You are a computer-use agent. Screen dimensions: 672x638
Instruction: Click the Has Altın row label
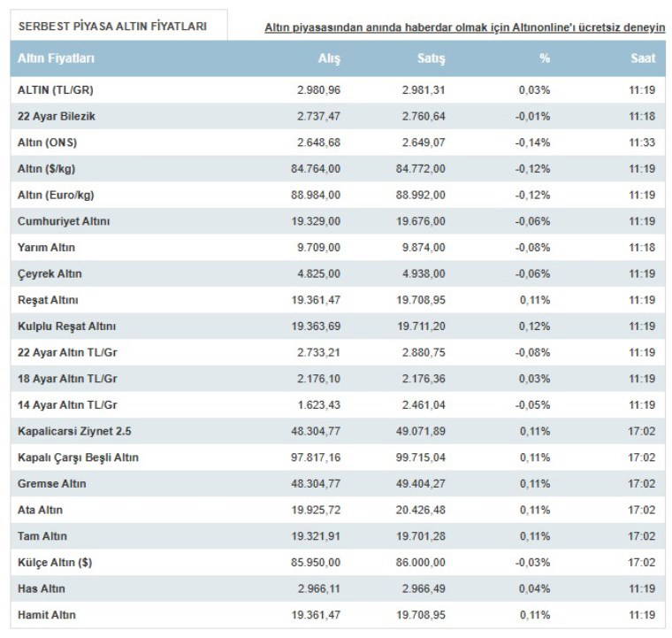click(42, 588)
